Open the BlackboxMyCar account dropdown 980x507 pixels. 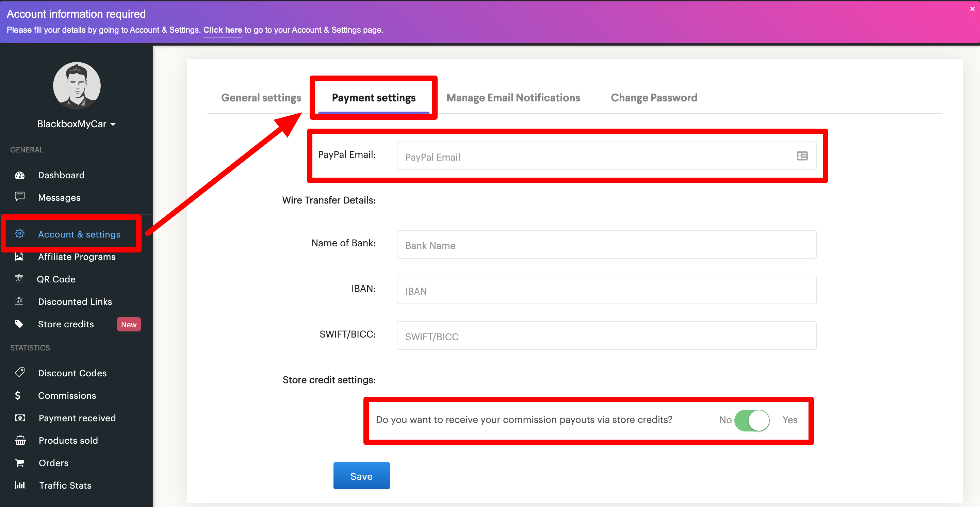77,124
